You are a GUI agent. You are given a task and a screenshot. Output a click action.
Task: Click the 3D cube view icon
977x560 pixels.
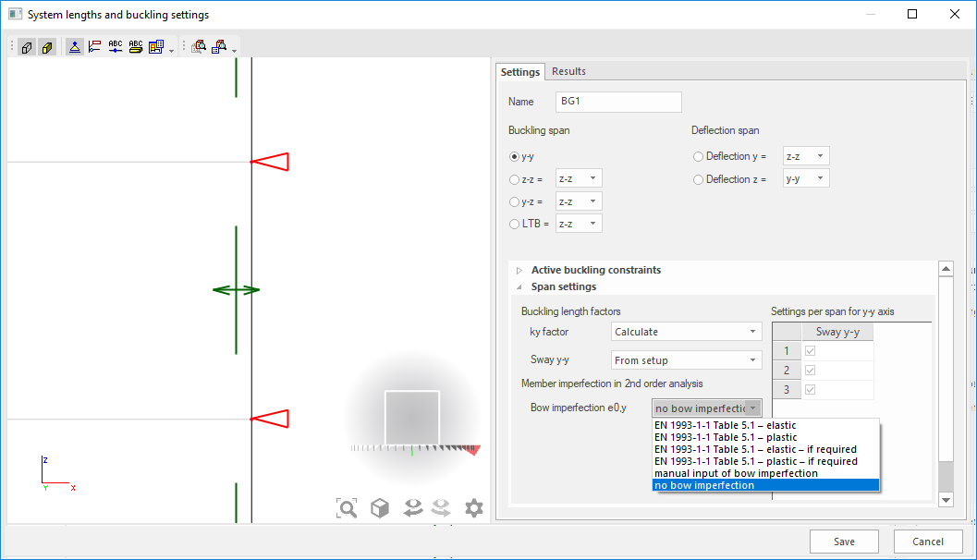pyautogui.click(x=379, y=507)
